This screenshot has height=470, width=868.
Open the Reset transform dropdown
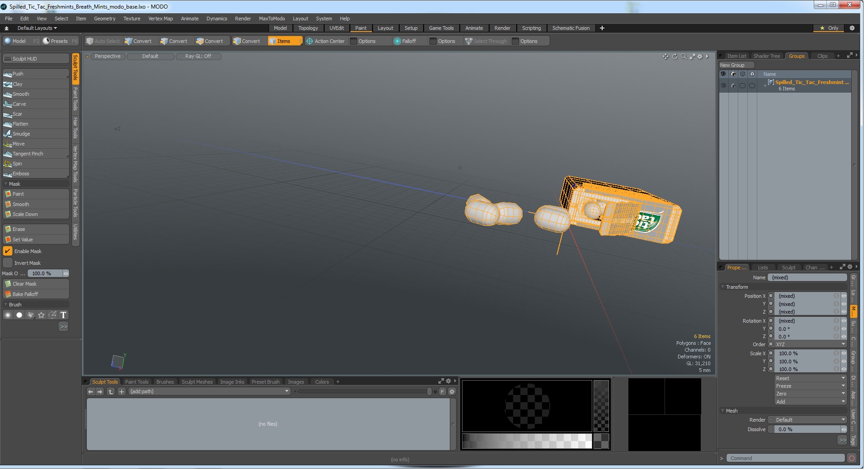click(x=810, y=378)
